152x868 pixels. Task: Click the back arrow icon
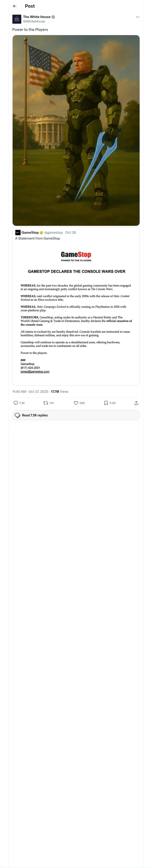15,6
